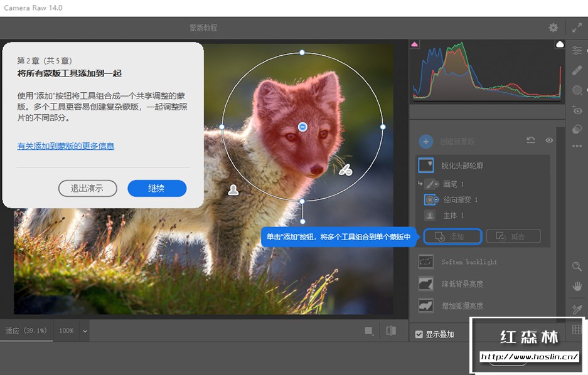Viewport: 588px width, 375px height.
Task: Open Camera Raw settings gear
Action: click(x=553, y=28)
